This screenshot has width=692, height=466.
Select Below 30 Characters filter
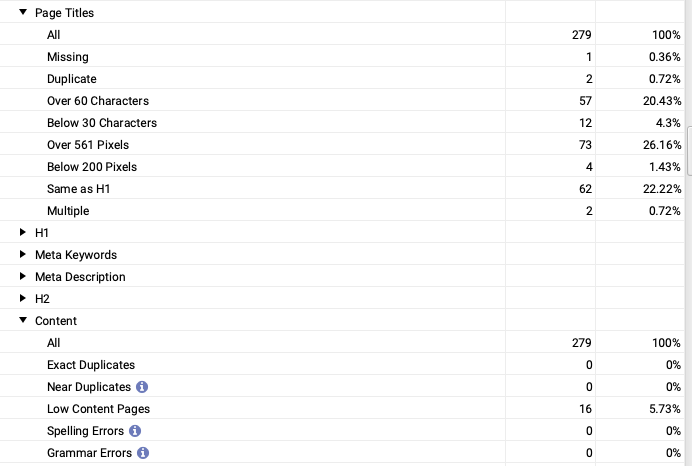coord(342,122)
